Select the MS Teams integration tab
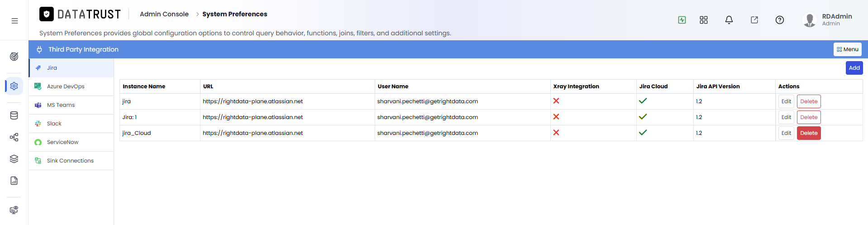Viewport: 868px width, 225px height. click(x=72, y=105)
